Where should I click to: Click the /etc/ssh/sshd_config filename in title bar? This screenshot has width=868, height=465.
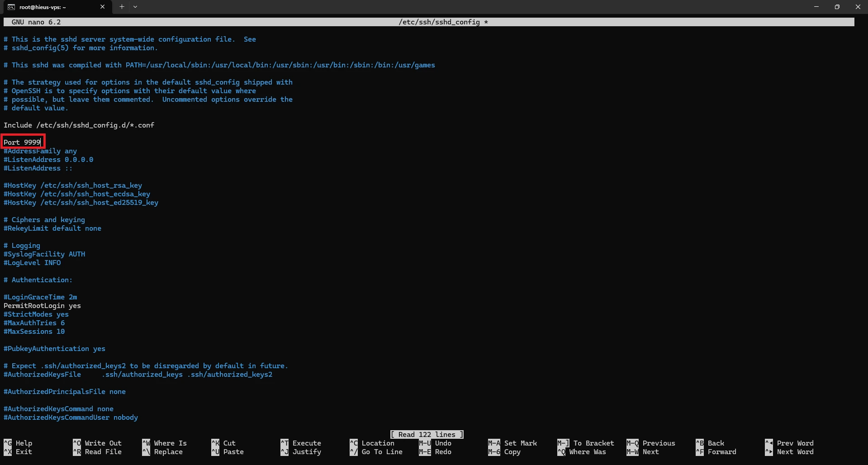(439, 22)
